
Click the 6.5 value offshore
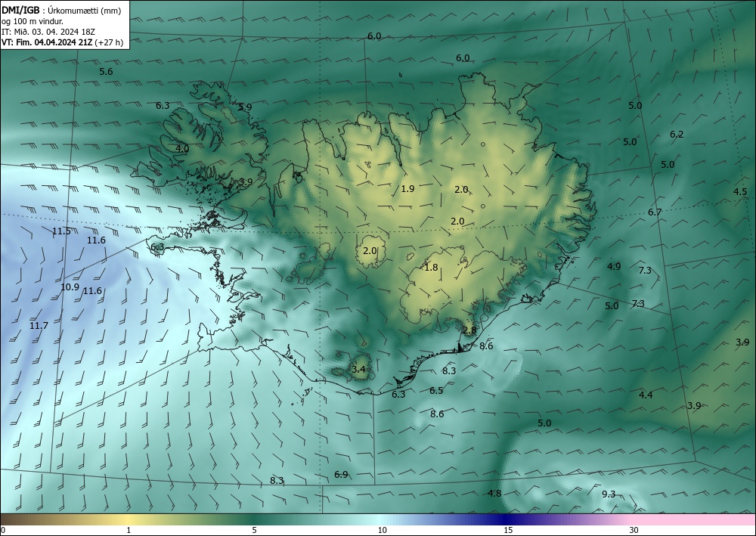tap(436, 391)
